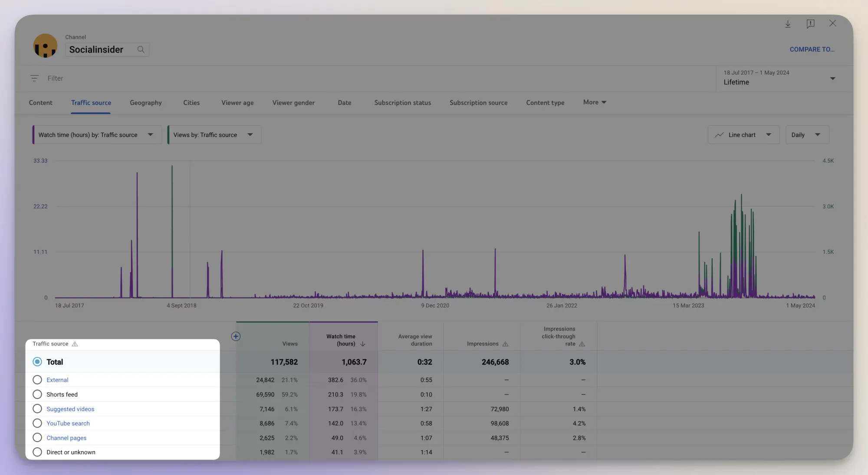Viewport: 868px width, 475px height.
Task: Click the total watch time 1,063.7
Action: point(354,362)
